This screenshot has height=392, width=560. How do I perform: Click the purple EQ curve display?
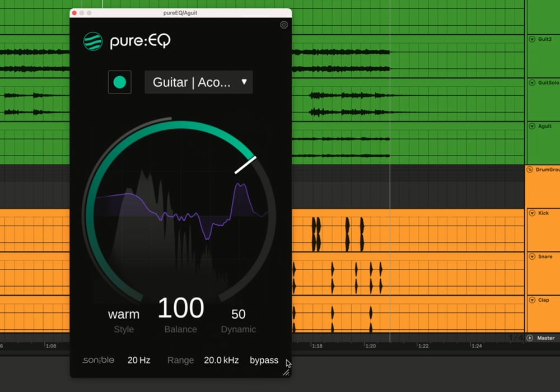[182, 211]
